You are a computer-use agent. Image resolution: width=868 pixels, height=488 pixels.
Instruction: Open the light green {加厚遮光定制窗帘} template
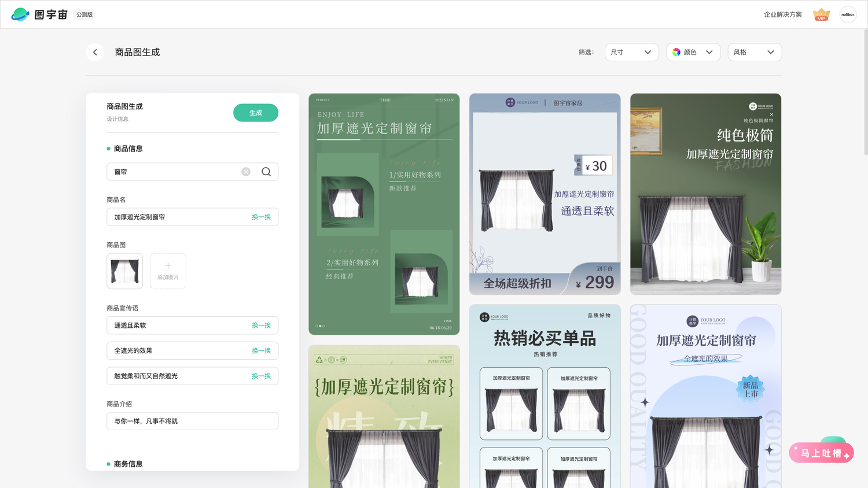(384, 417)
